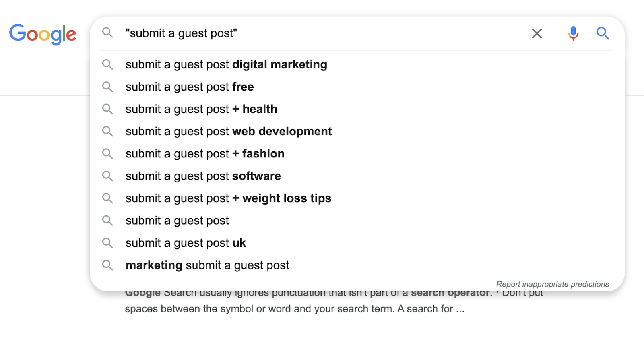Pick the '+ weight loss tips' suggestion
The image size is (644, 339).
228,198
